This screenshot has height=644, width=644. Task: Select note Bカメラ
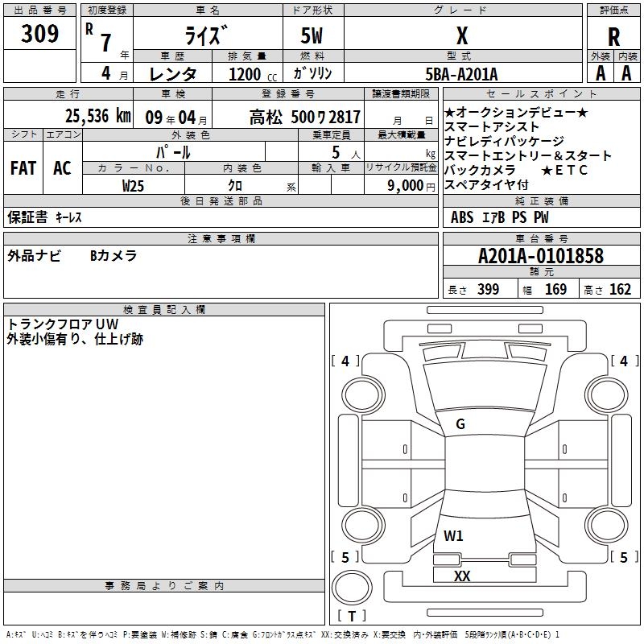[x=114, y=256]
